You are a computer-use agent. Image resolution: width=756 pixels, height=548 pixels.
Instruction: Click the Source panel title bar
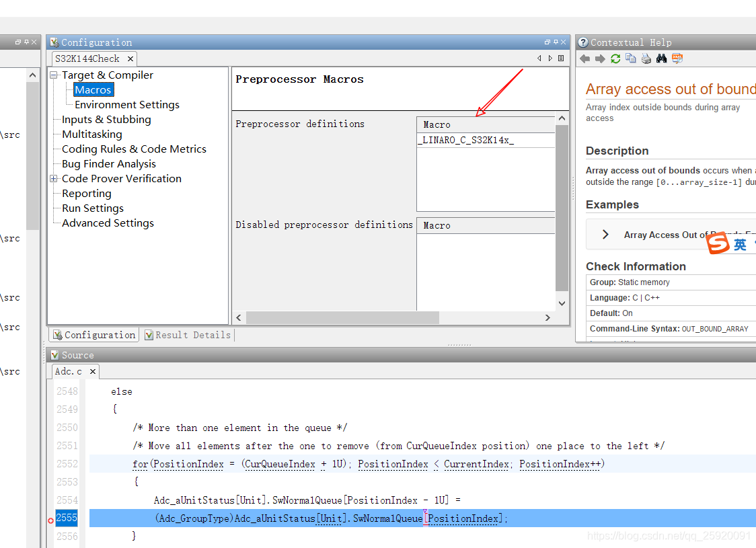400,355
